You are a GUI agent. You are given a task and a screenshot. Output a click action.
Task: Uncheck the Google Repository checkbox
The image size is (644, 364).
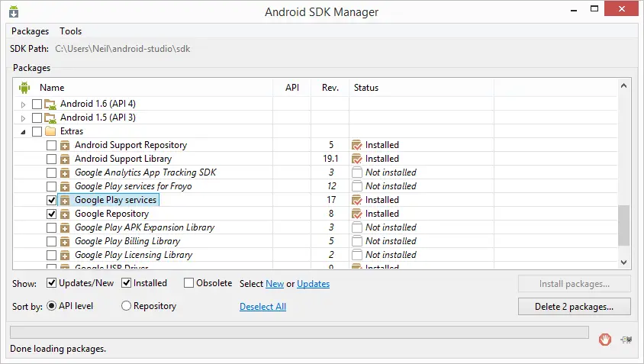coord(51,214)
